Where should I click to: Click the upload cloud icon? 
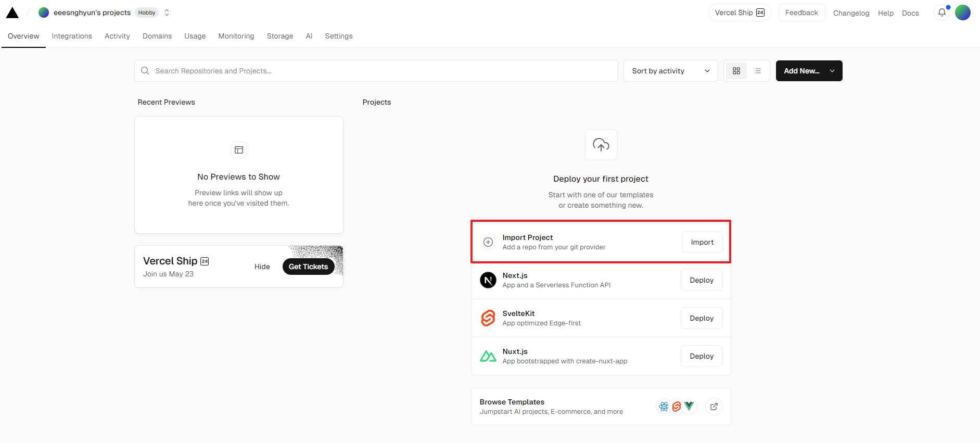pos(601,145)
